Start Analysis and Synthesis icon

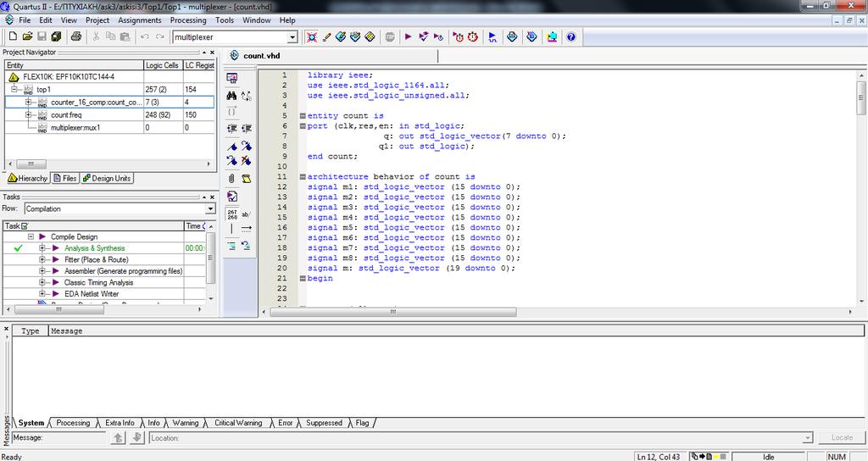click(x=424, y=37)
